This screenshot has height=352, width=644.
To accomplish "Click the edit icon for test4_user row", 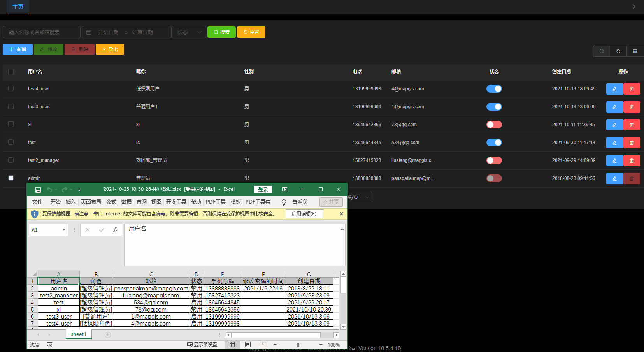I will tap(614, 89).
